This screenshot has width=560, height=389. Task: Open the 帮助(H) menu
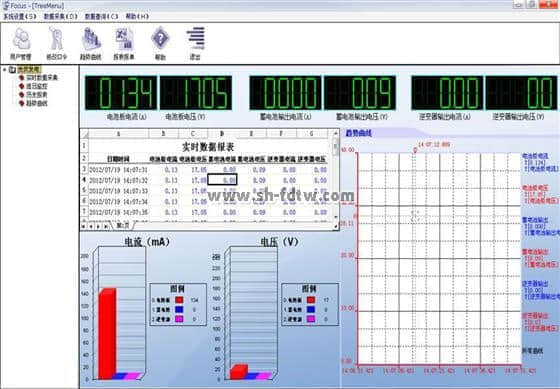[137, 16]
